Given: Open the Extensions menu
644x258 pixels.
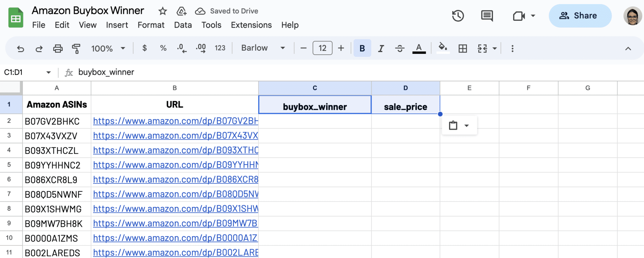Looking at the screenshot, I should (x=251, y=25).
